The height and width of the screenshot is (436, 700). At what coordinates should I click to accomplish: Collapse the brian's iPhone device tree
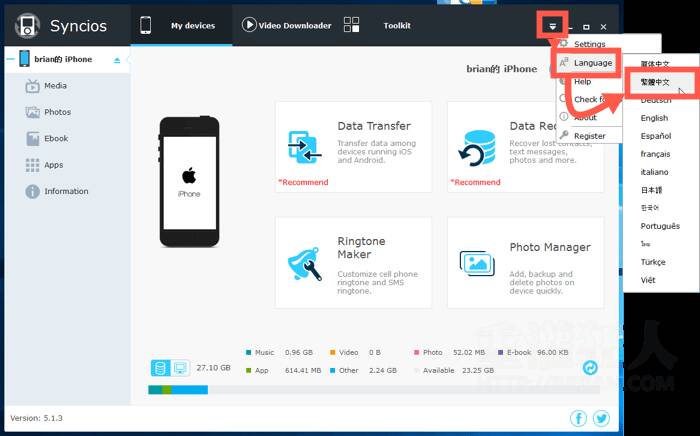[11, 59]
